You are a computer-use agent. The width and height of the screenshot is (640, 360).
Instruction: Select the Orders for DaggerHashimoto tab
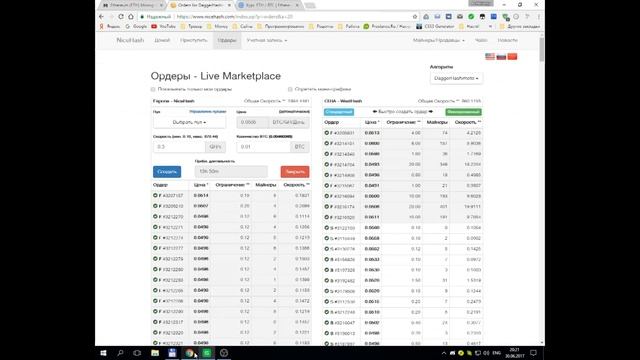tap(200, 5)
